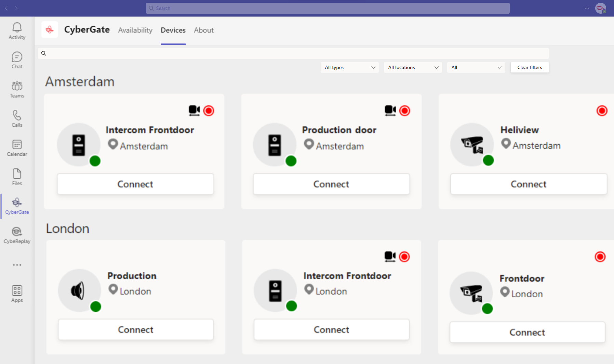Open the Apps store icon
614x364 pixels.
pos(17,294)
